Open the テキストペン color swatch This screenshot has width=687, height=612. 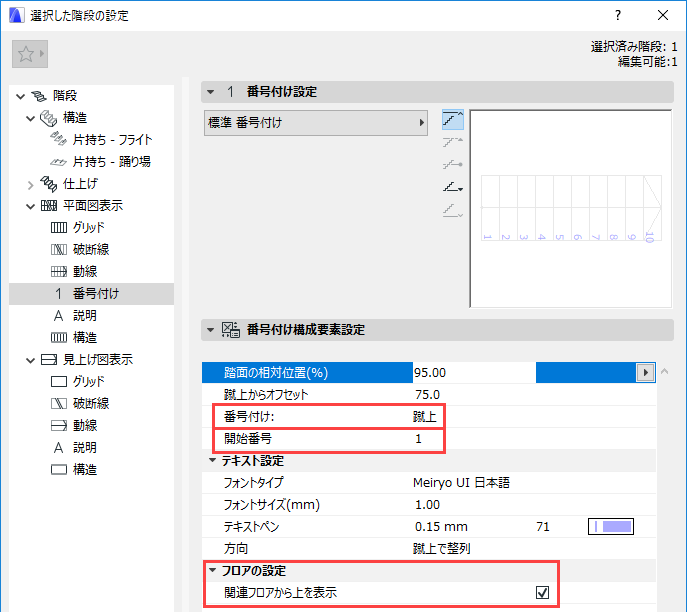[x=611, y=526]
